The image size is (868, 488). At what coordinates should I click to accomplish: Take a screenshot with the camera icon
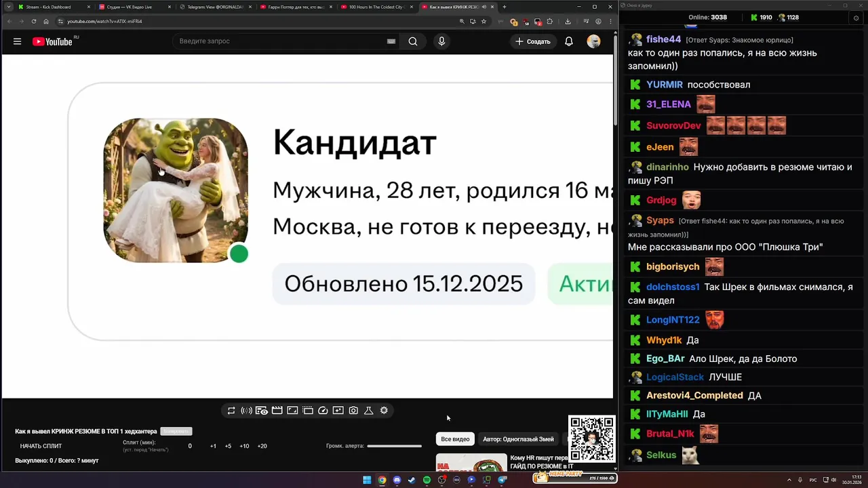pyautogui.click(x=353, y=410)
